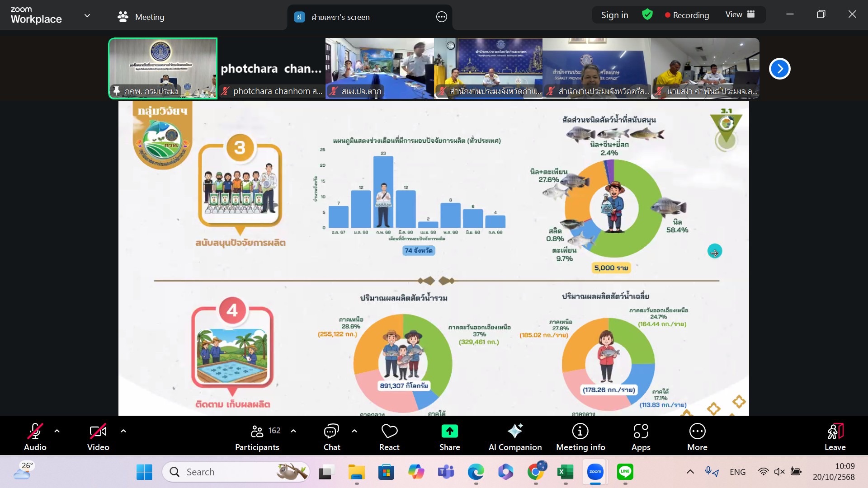The image size is (868, 488).
Task: Leave the meeting
Action: [x=835, y=436]
